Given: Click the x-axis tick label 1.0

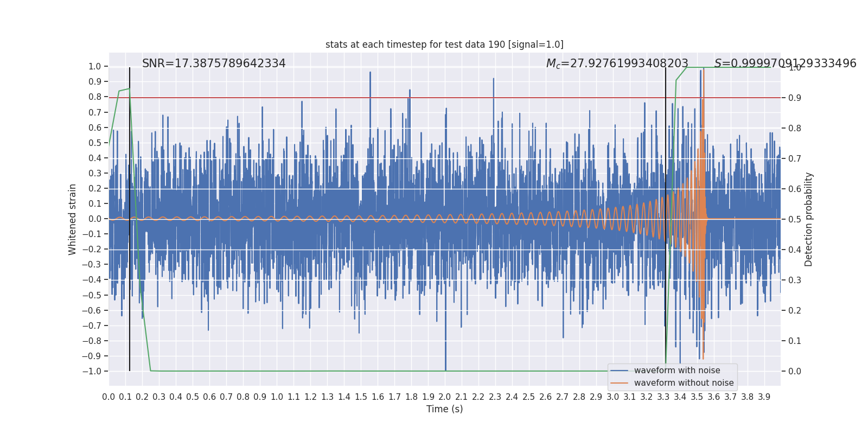Looking at the screenshot, I should [x=277, y=397].
